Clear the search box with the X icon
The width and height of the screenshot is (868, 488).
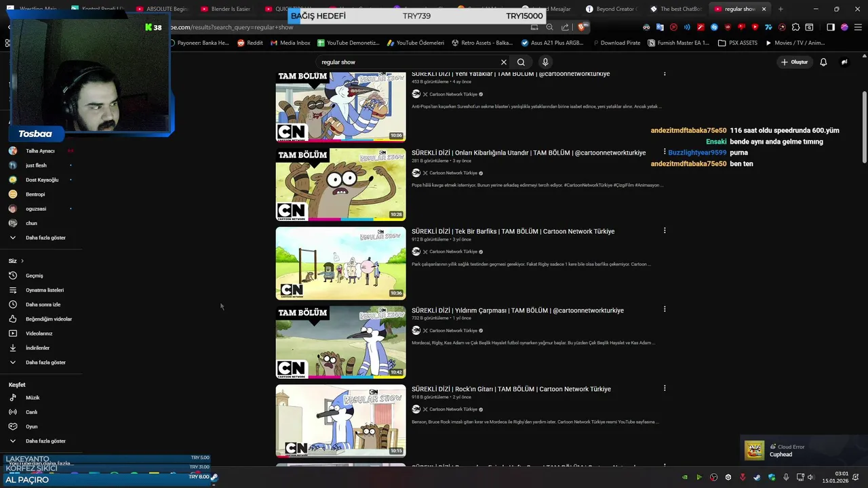click(x=504, y=62)
